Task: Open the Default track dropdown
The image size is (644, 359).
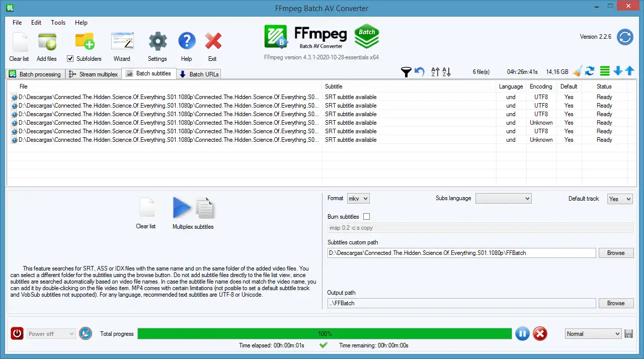Action: click(620, 199)
